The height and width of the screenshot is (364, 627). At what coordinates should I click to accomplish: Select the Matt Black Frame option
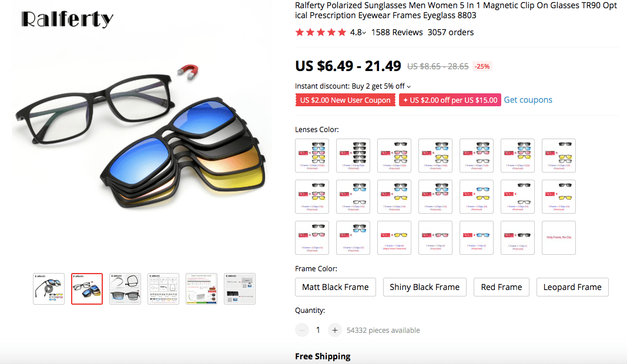click(335, 287)
